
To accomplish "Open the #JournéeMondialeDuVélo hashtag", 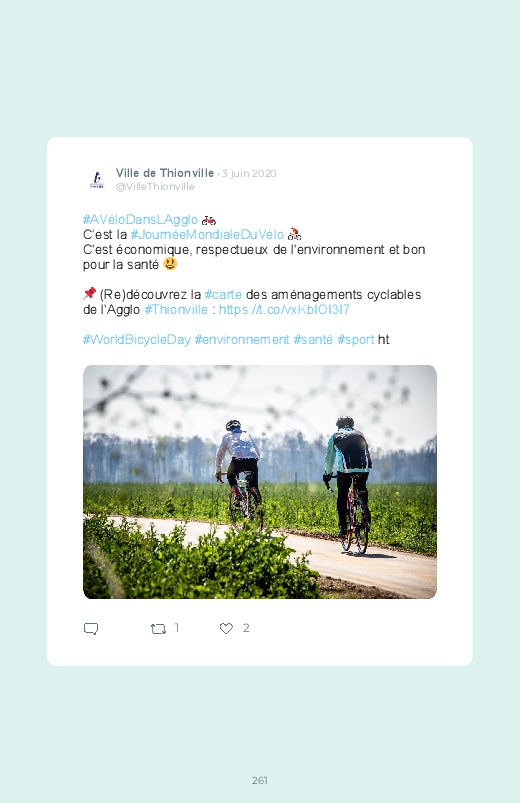I will [x=207, y=235].
